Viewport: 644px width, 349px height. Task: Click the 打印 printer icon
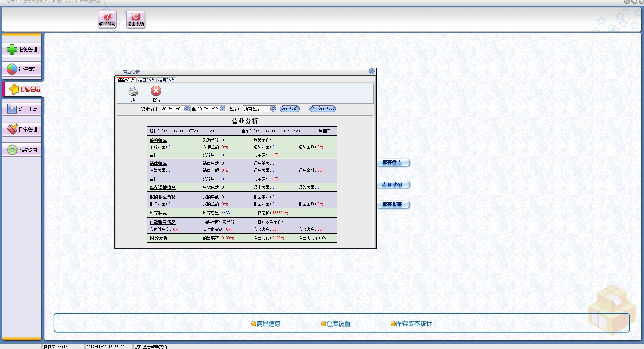point(133,93)
